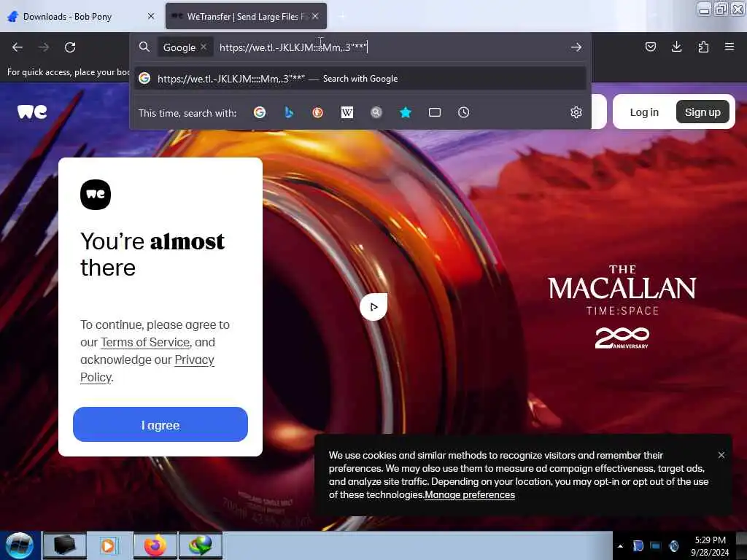Search history via the clock icon
The image size is (747, 560).
coord(463,112)
